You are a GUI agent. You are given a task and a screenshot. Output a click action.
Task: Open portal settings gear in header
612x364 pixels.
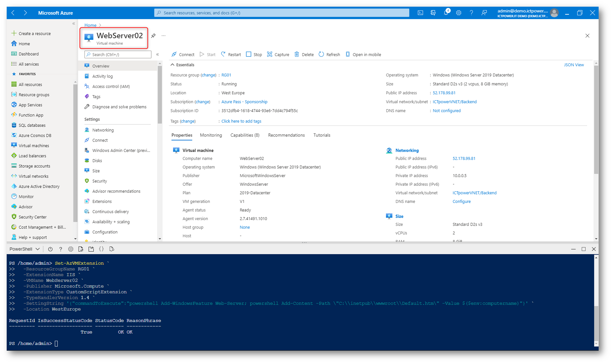pos(459,13)
